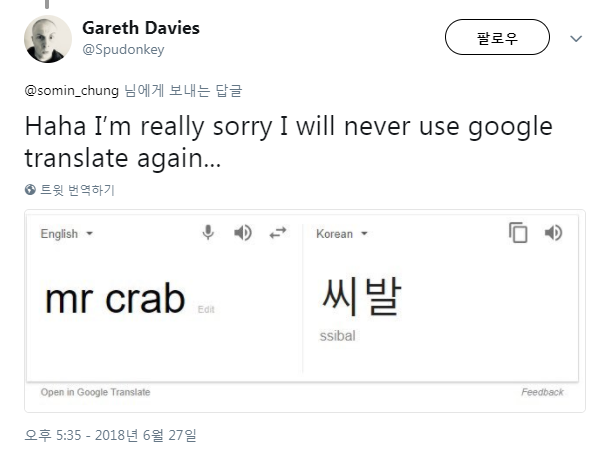Listen to the Korean translation audio

click(x=553, y=233)
